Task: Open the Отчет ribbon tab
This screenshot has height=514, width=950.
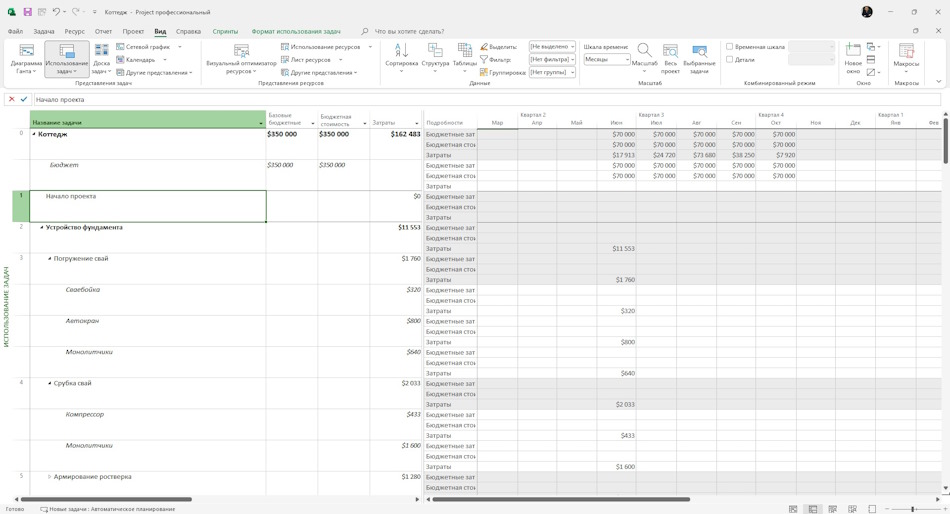Action: tap(103, 32)
